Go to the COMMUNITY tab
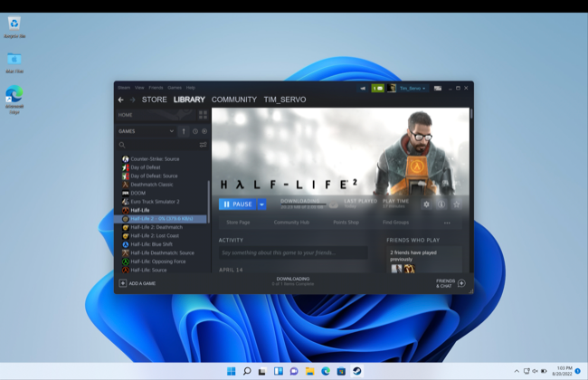Viewport: 588px width, 380px height. [234, 100]
